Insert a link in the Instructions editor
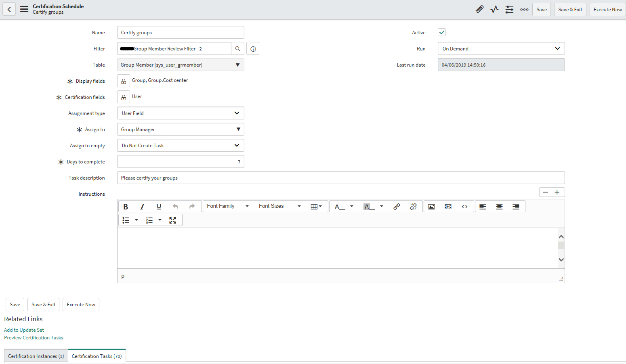 click(x=397, y=206)
